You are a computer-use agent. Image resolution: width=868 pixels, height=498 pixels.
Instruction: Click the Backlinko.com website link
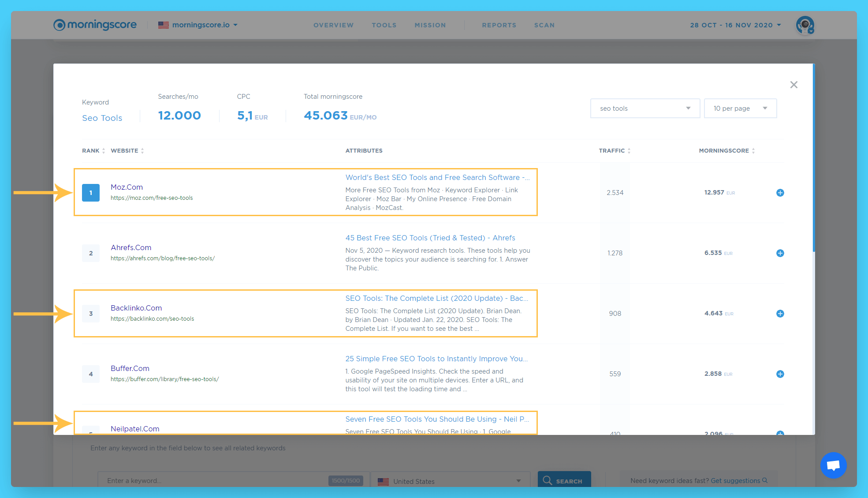coord(136,308)
